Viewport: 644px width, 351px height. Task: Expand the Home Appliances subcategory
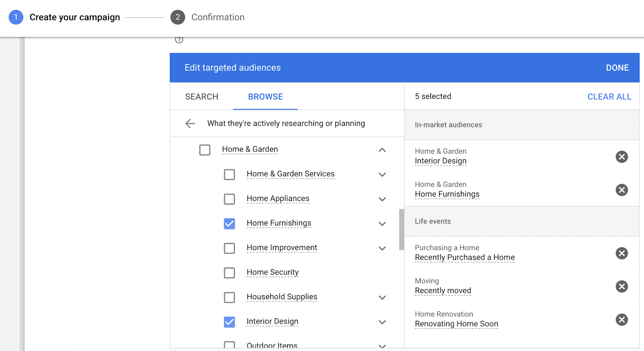click(382, 199)
